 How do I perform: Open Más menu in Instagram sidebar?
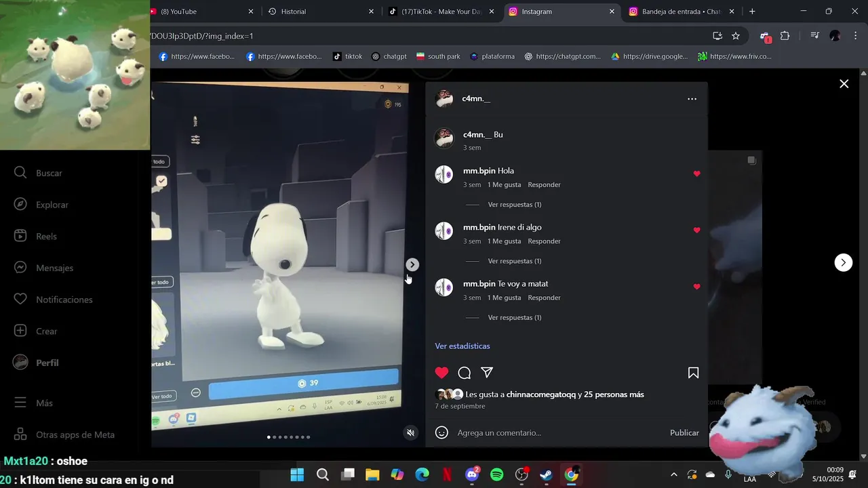pos(34,403)
